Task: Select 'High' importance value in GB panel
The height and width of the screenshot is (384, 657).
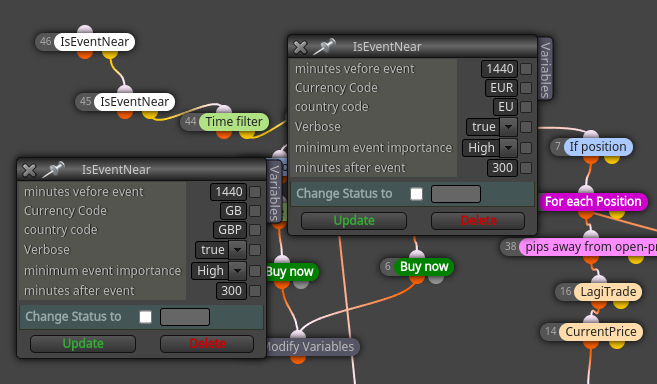Action: 210,270
